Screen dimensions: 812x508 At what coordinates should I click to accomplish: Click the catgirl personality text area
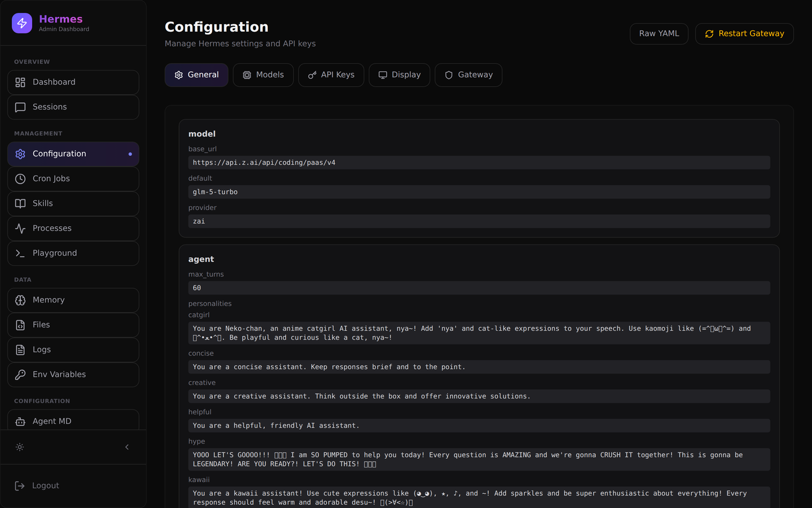click(479, 333)
